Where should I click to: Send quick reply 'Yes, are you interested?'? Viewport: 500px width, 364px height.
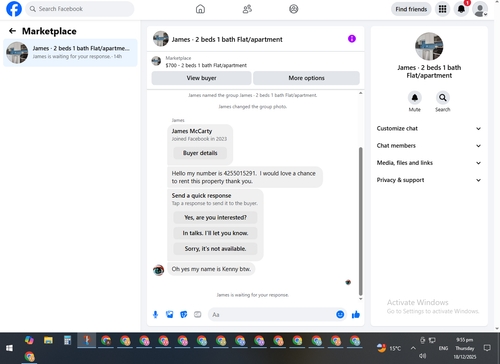click(215, 218)
